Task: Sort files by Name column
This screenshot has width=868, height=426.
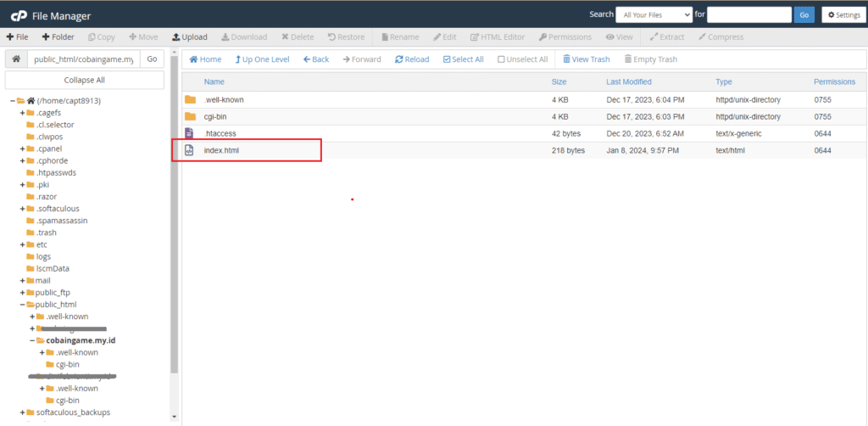Action: (214, 81)
